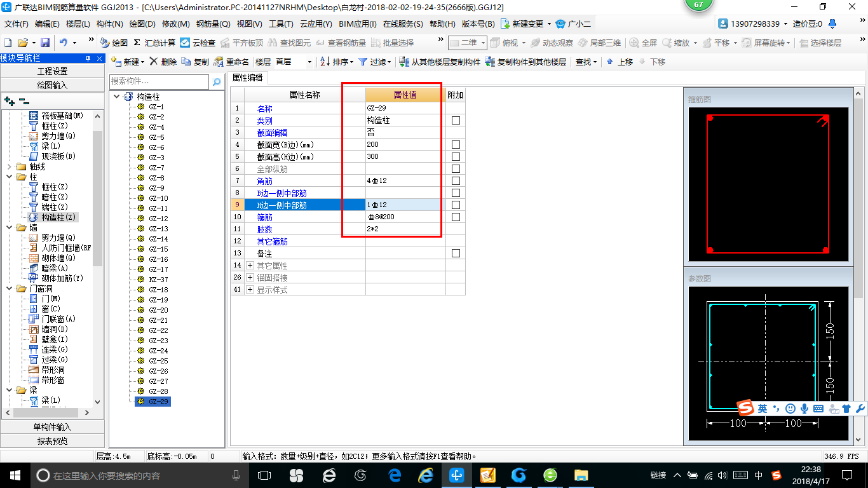Screen dimensions: 868x488
Task: Open the Windows Start menu
Action: pyautogui.click(x=15, y=475)
